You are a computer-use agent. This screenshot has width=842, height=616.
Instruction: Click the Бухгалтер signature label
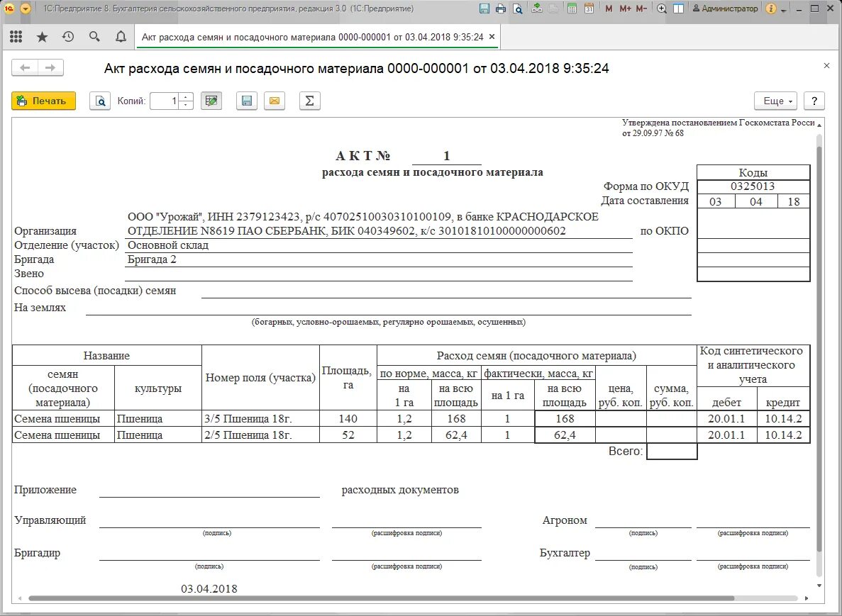click(565, 553)
